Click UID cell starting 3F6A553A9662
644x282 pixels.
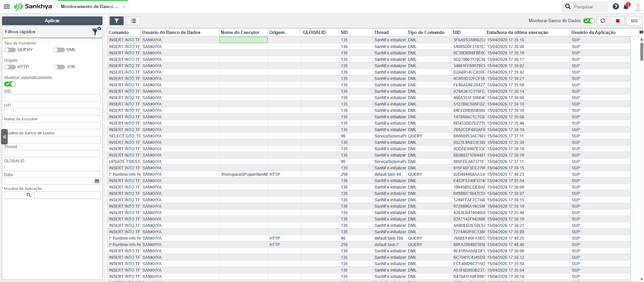[469, 40]
